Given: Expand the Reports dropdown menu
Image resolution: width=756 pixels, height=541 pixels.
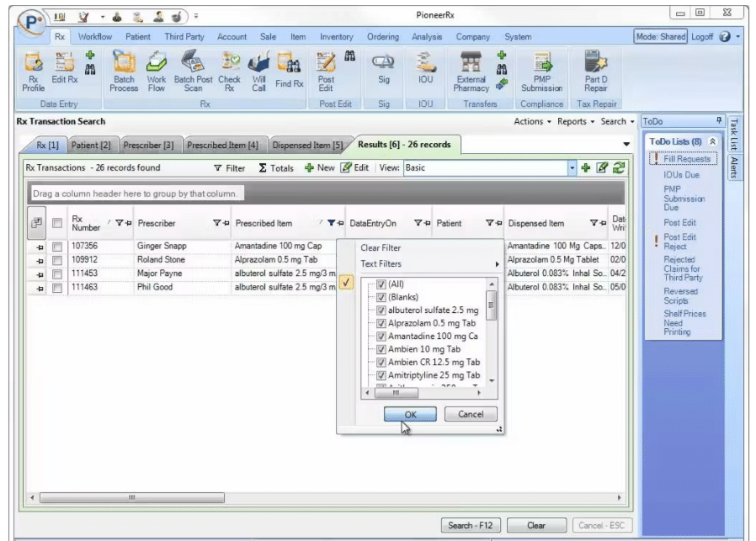Looking at the screenshot, I should pyautogui.click(x=576, y=121).
